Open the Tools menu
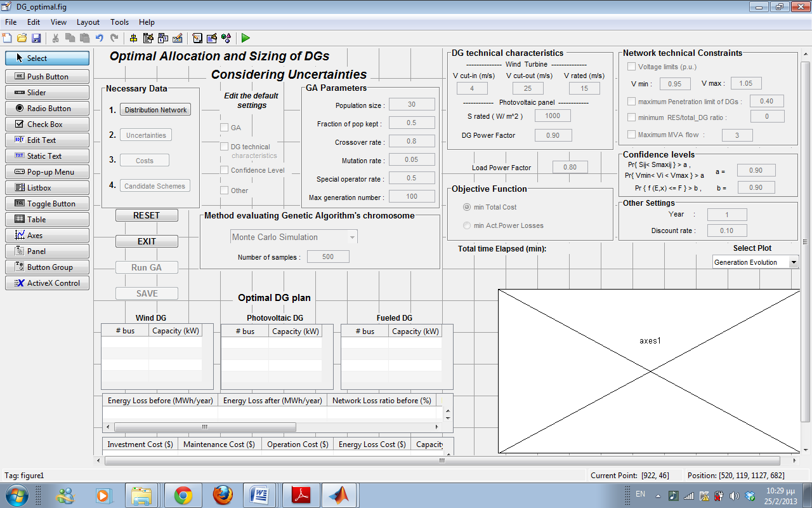 tap(119, 22)
